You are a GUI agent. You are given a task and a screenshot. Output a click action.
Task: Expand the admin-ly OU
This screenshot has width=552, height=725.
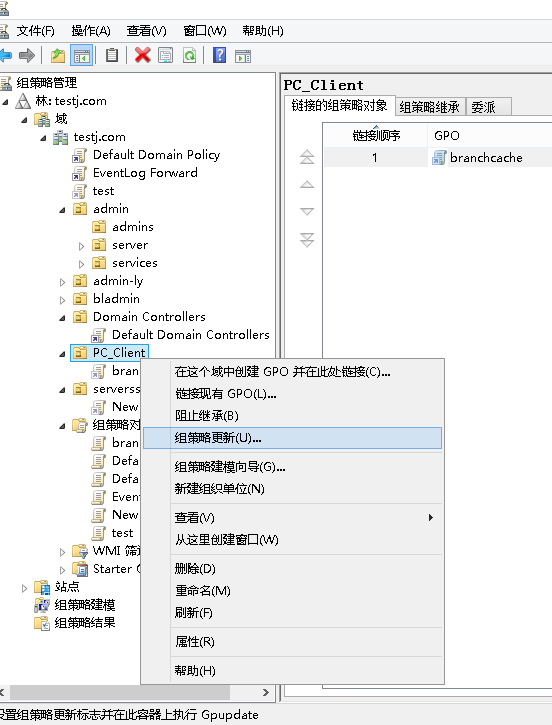pos(62,283)
